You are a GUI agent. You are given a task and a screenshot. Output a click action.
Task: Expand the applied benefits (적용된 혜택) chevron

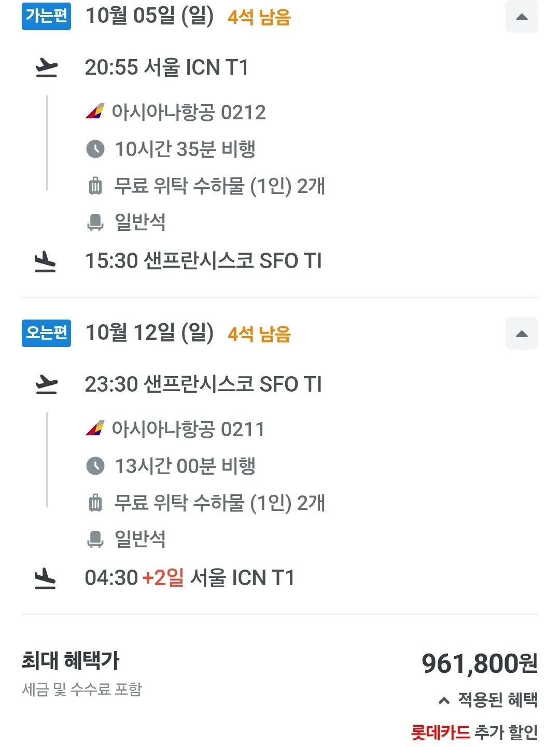(x=444, y=701)
